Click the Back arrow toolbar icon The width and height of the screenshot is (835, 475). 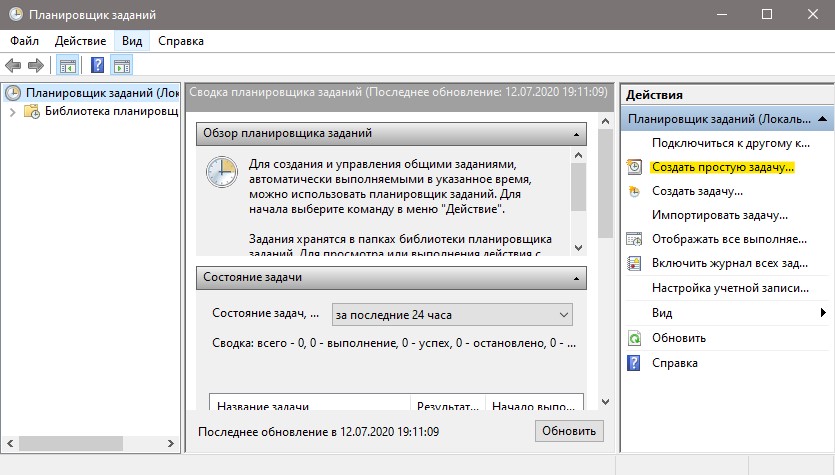[13, 65]
